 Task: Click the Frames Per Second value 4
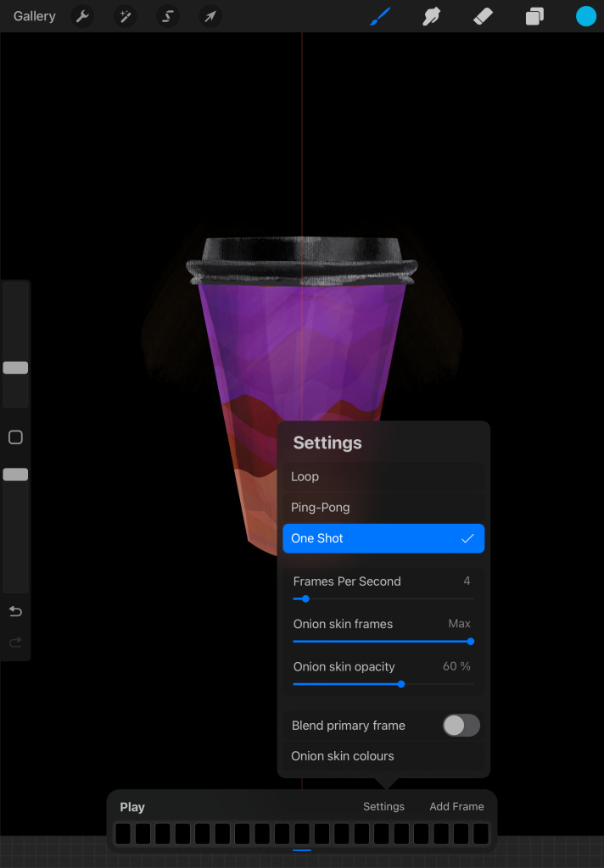pos(467,581)
